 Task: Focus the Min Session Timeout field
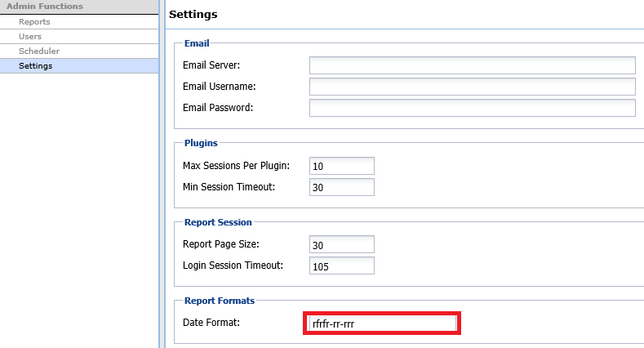pyautogui.click(x=342, y=187)
